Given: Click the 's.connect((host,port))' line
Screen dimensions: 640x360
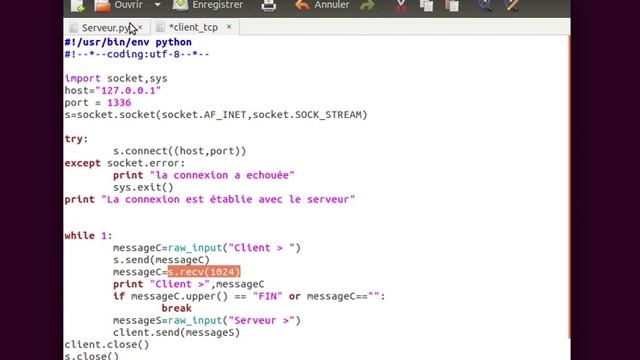Looking at the screenshot, I should (180, 151).
